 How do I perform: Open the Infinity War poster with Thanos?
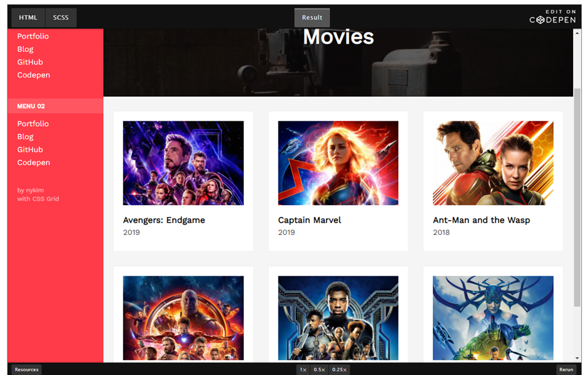click(x=183, y=318)
